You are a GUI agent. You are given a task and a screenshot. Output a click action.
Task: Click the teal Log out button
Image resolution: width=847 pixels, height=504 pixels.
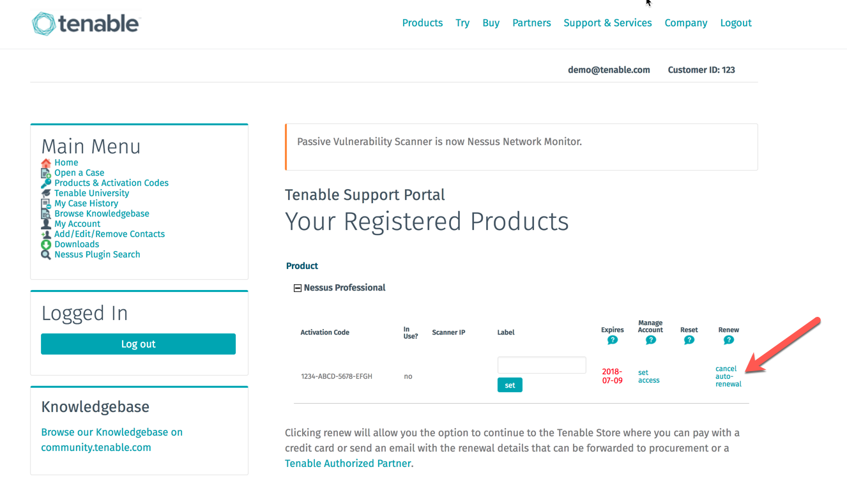click(x=138, y=344)
